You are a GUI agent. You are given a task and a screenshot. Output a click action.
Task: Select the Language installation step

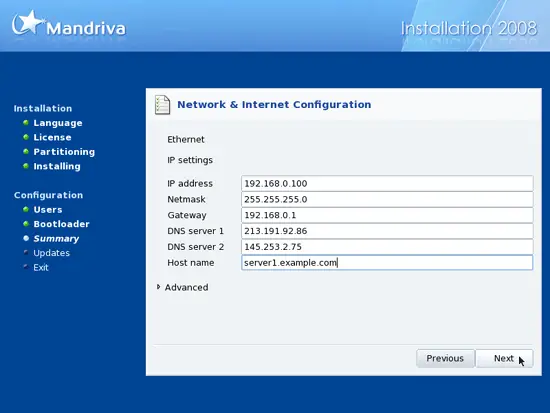tap(58, 123)
